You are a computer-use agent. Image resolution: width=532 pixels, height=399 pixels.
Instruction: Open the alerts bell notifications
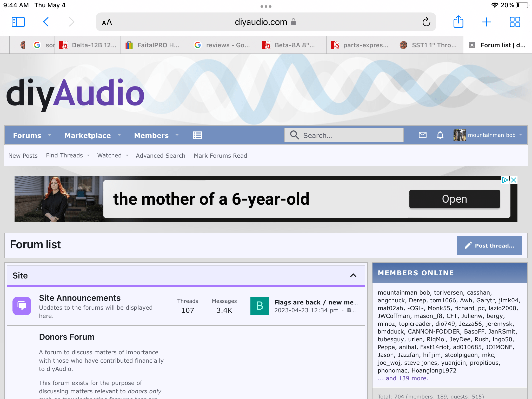click(x=440, y=135)
